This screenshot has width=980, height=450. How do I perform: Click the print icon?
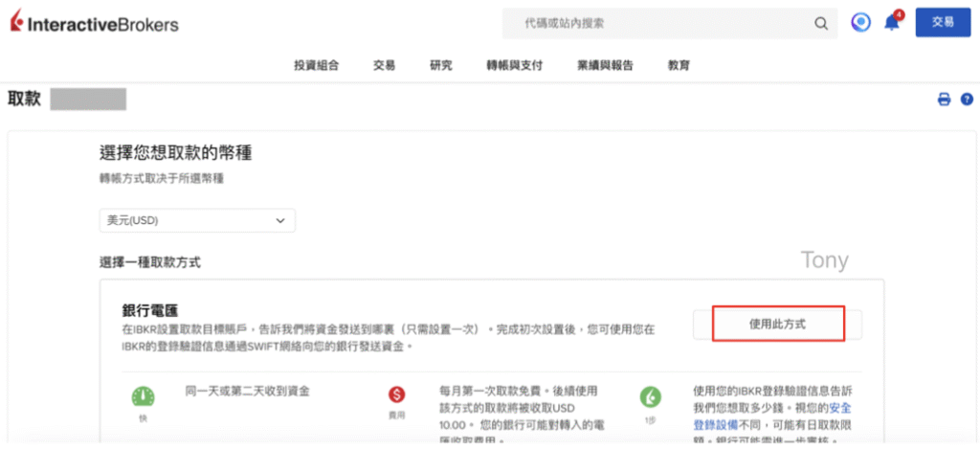click(945, 100)
